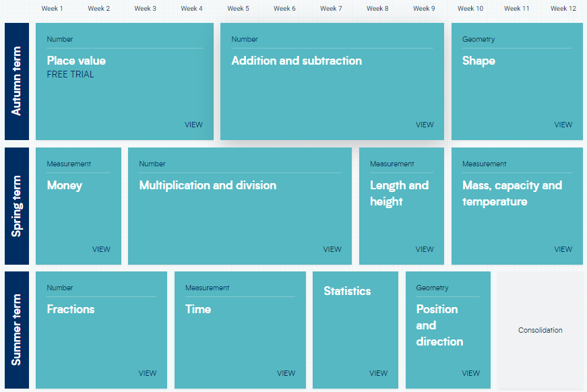Click the Week 1 column header

click(52, 9)
